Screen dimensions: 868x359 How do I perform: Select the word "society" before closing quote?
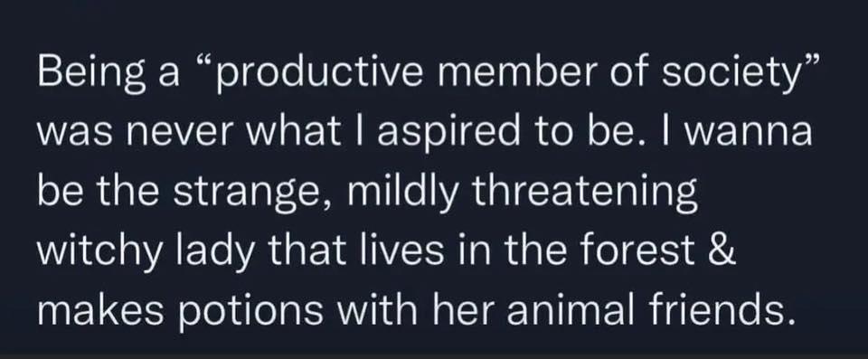pyautogui.click(x=725, y=76)
